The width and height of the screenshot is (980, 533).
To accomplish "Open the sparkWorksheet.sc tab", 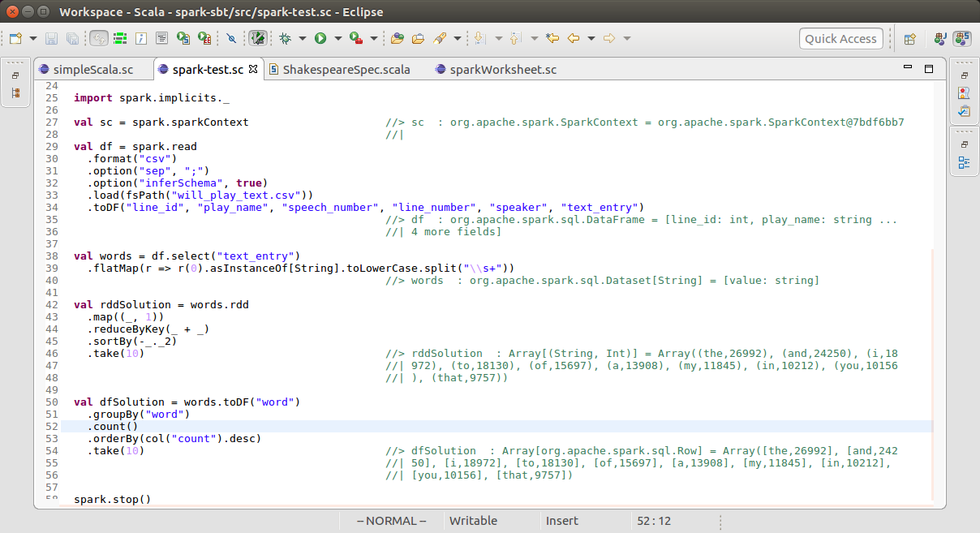I will (x=503, y=70).
